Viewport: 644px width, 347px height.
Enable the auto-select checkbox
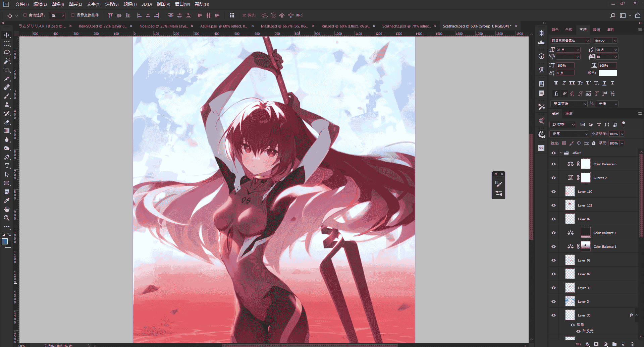coord(25,15)
